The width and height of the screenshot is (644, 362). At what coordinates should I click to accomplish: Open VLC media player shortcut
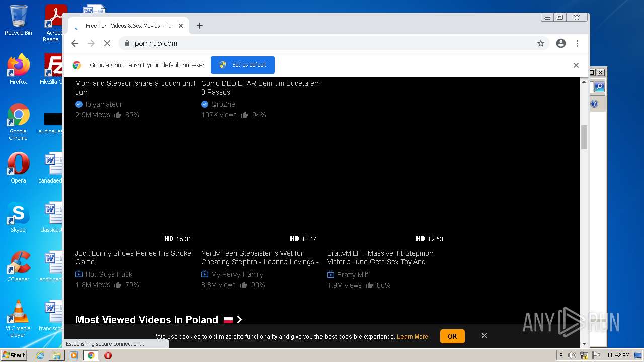[18, 319]
